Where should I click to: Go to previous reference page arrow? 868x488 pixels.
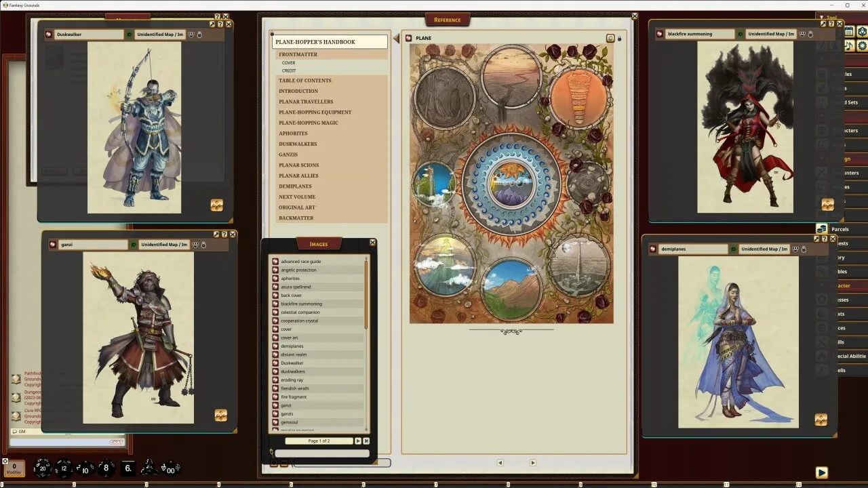(500, 463)
